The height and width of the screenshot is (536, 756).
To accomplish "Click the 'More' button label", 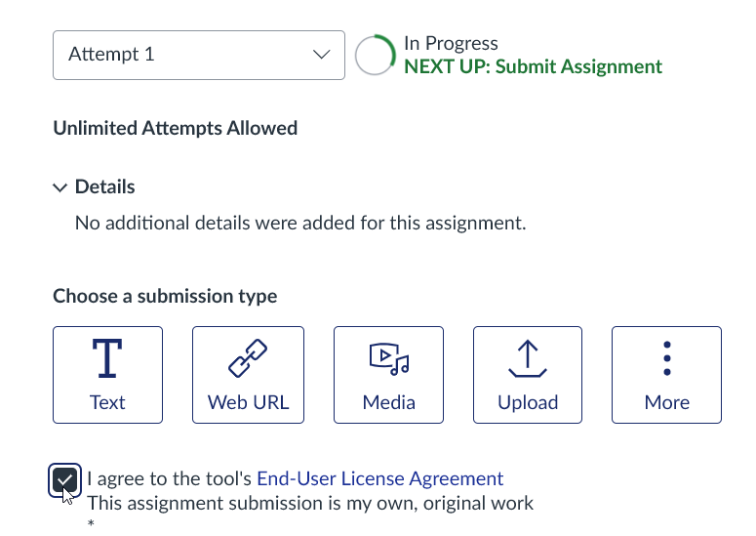I will pos(667,402).
